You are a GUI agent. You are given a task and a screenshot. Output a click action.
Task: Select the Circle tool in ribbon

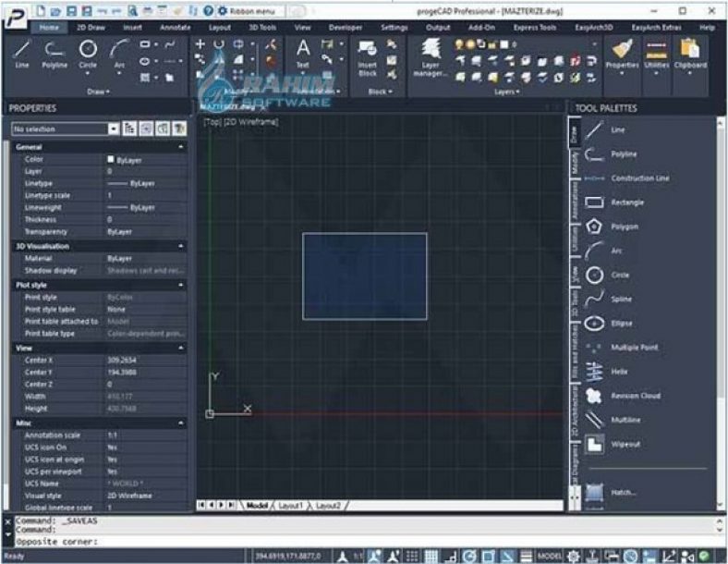pos(88,55)
